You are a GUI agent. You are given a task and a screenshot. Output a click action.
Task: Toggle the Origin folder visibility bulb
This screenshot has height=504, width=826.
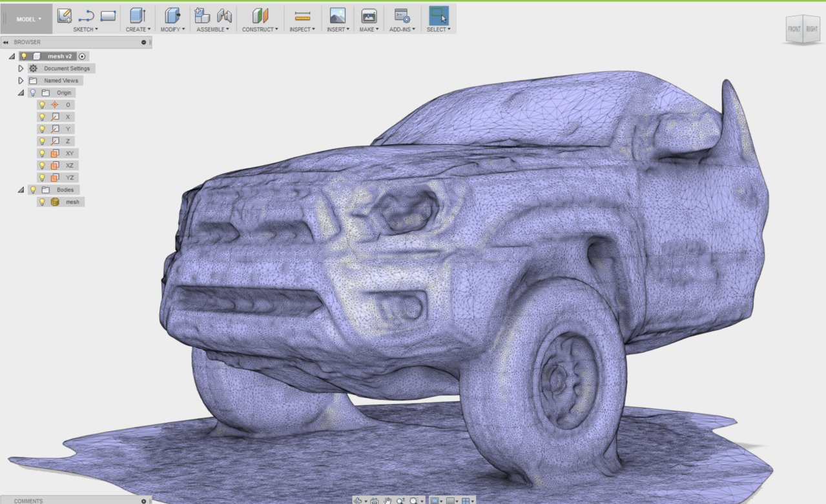tap(33, 93)
